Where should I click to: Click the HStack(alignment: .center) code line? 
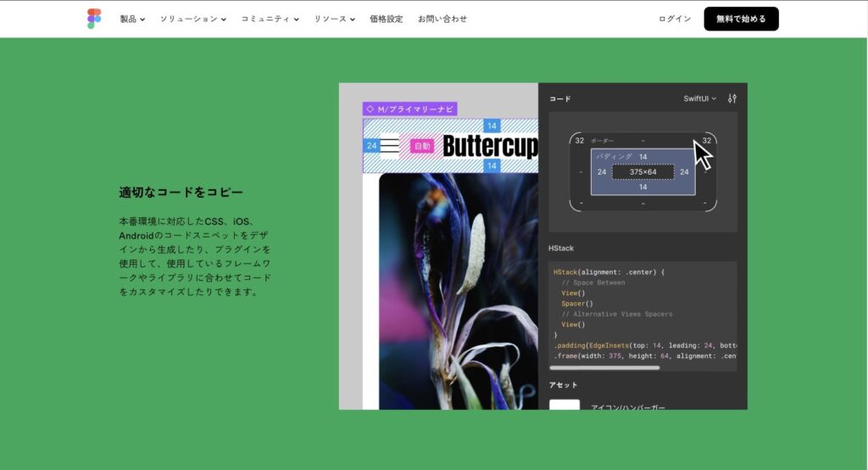point(609,272)
